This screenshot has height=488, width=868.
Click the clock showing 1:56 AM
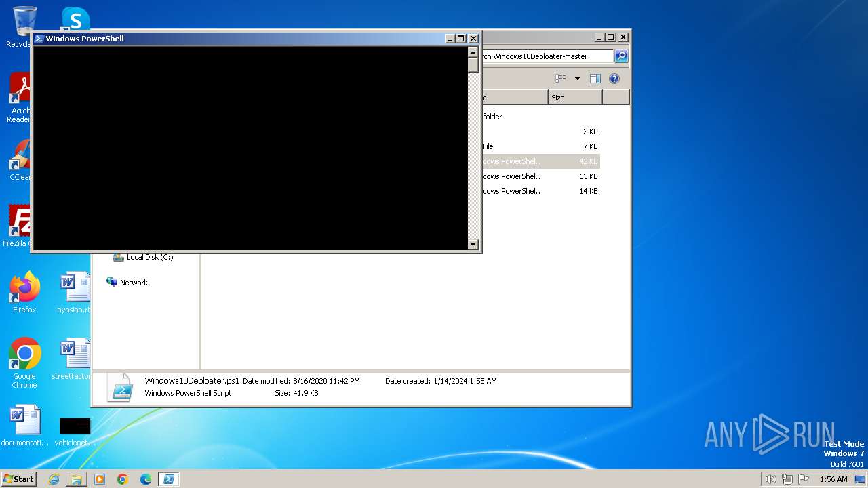833,479
